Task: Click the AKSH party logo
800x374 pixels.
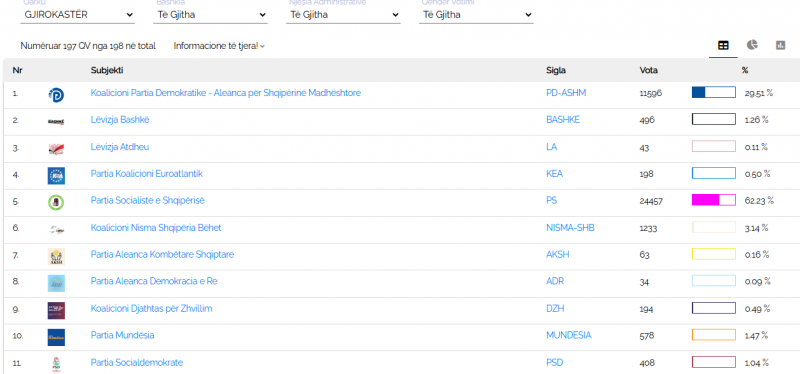Action: [56, 256]
